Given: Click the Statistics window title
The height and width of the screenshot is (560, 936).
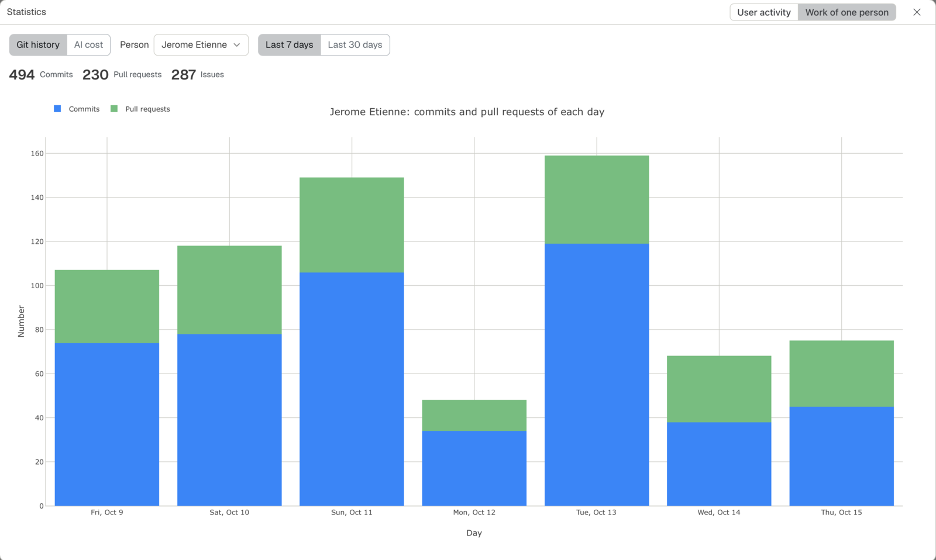Looking at the screenshot, I should pos(26,12).
